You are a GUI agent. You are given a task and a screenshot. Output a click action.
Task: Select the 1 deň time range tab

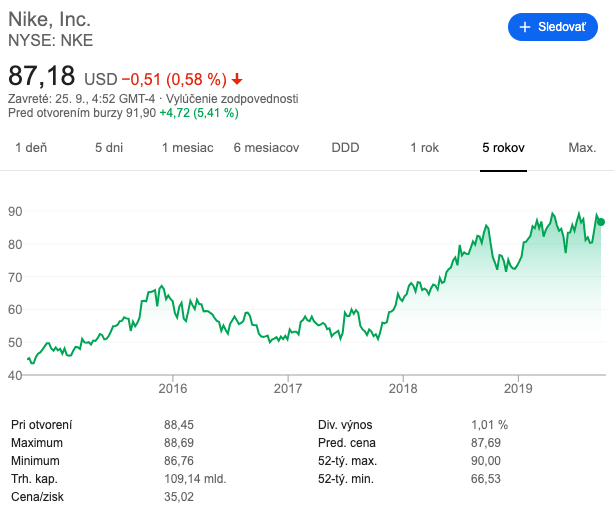31,148
